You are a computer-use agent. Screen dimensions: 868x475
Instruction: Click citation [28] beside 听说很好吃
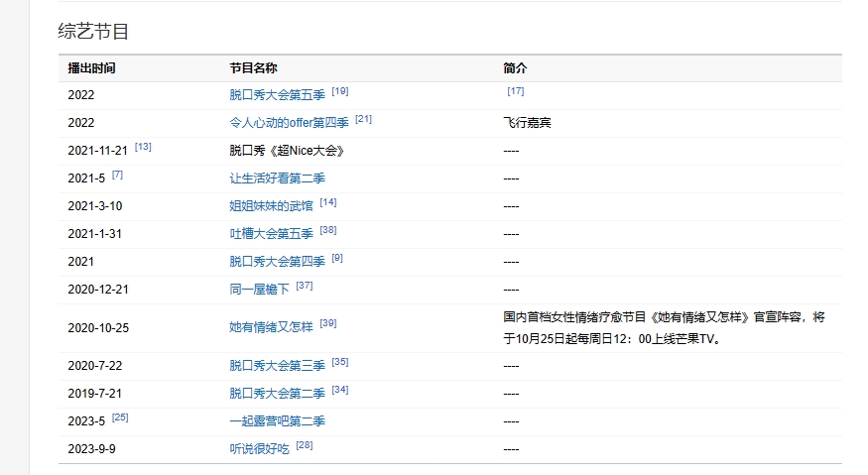coord(305,444)
